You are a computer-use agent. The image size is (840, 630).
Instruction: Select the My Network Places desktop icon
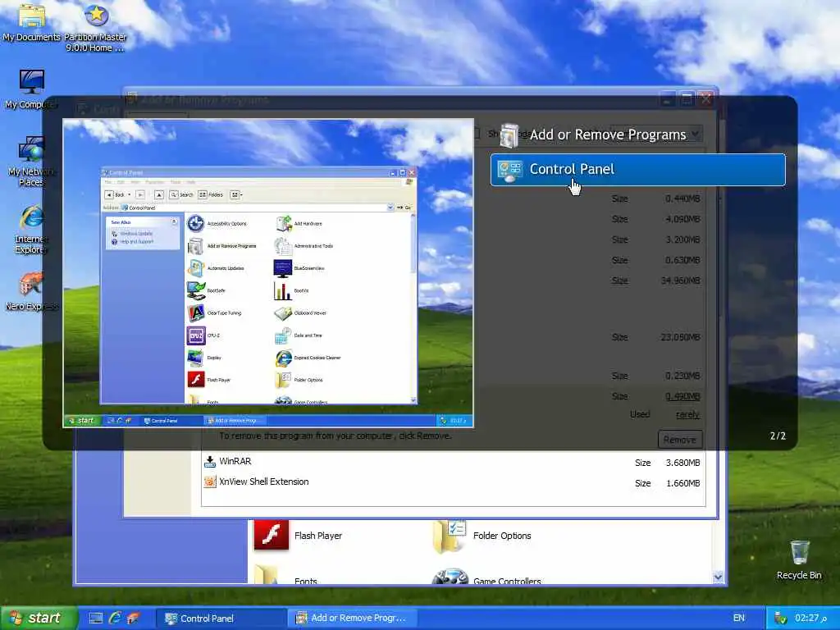[x=31, y=161]
